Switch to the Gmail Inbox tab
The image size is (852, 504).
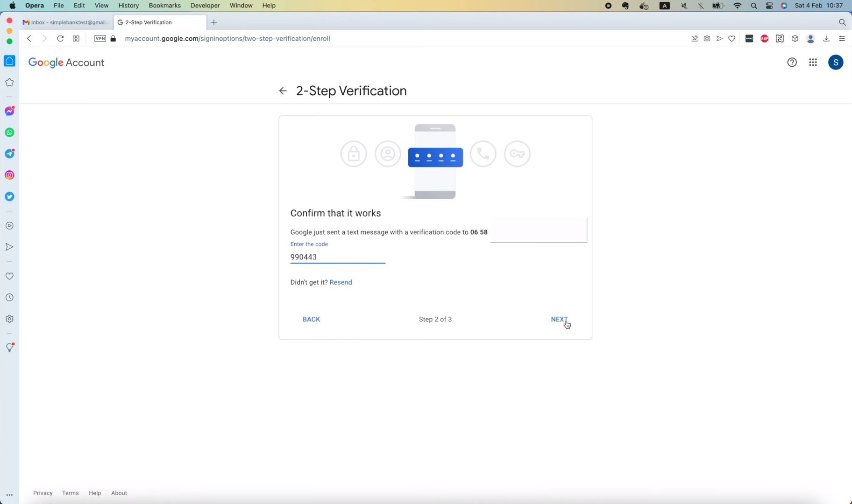(x=65, y=22)
